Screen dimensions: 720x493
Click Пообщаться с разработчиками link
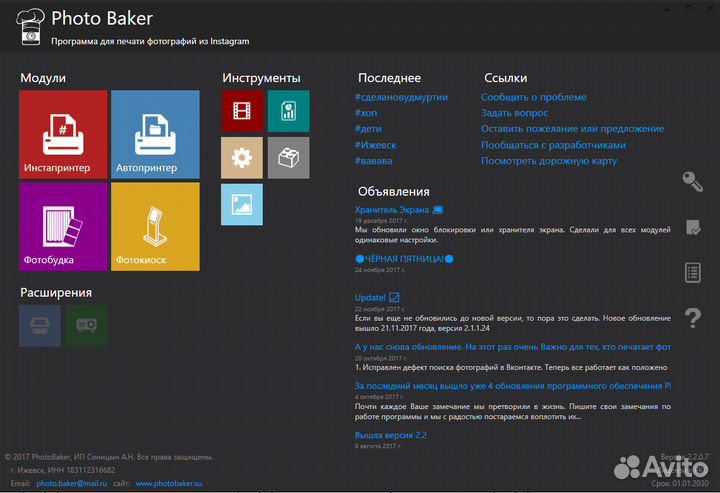[553, 145]
